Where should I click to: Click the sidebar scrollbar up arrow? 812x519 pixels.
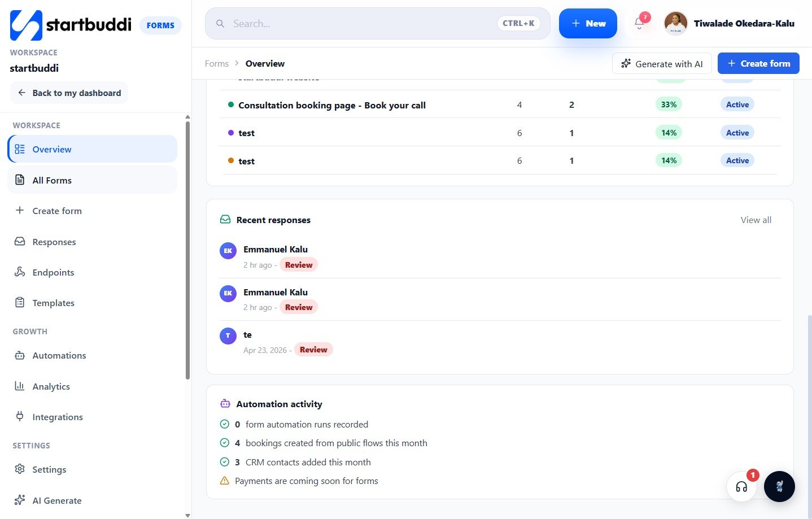point(187,117)
